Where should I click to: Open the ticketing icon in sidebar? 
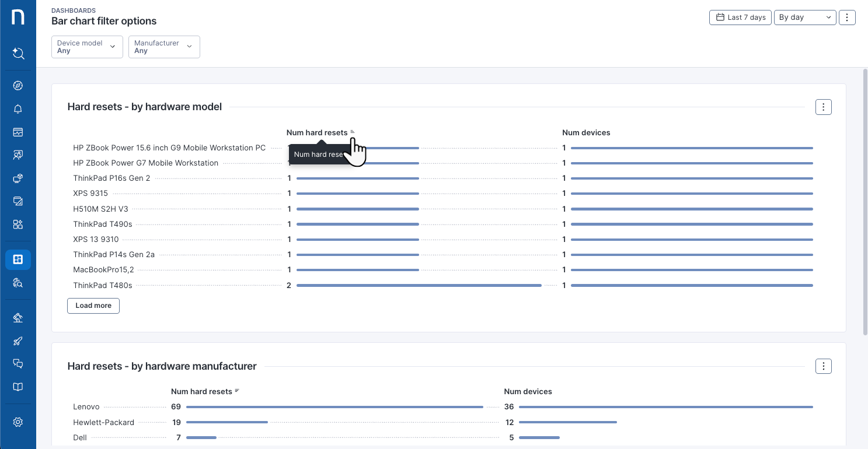click(18, 201)
